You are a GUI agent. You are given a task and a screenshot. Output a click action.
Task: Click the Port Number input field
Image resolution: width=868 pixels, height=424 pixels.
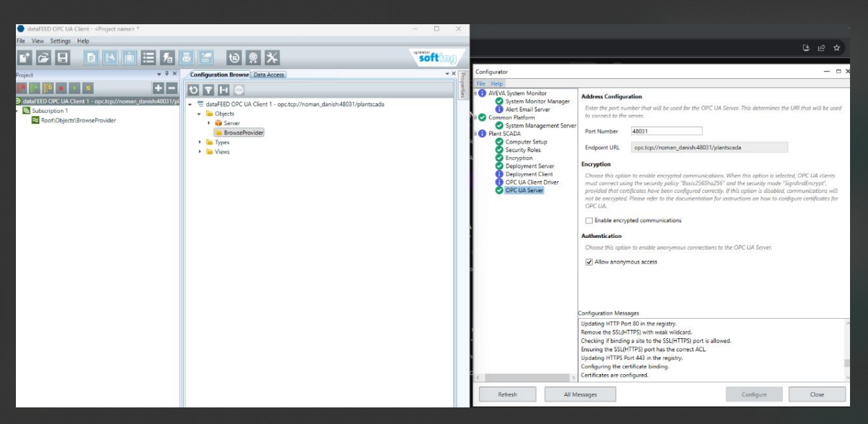(666, 131)
